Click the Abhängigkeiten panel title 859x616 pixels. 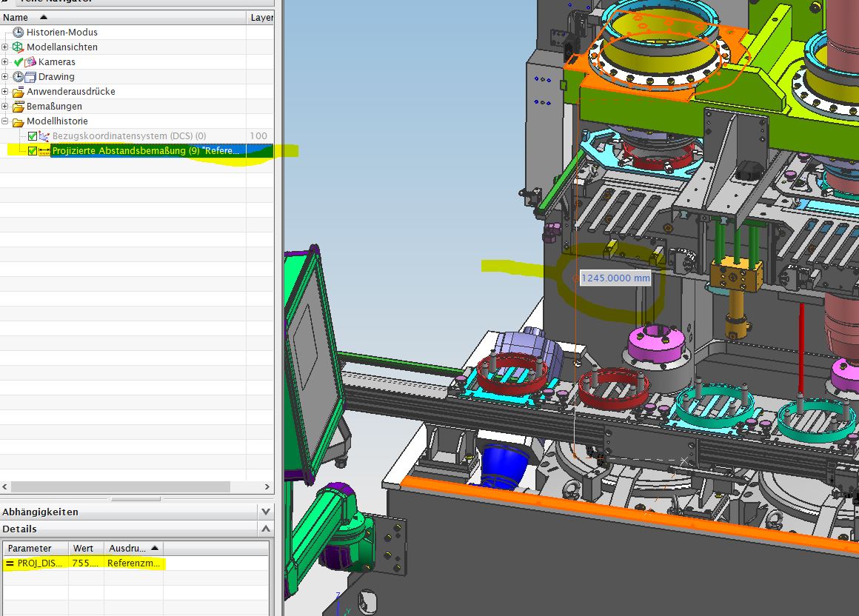(41, 512)
